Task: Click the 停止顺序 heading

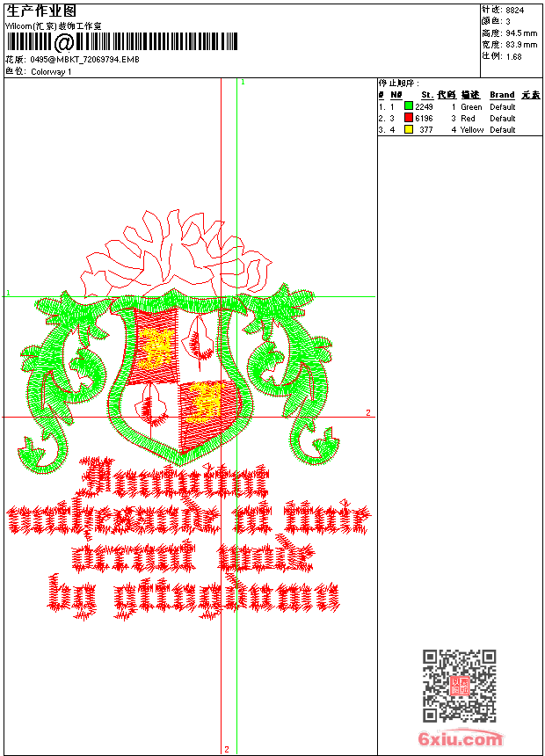Action: (398, 84)
